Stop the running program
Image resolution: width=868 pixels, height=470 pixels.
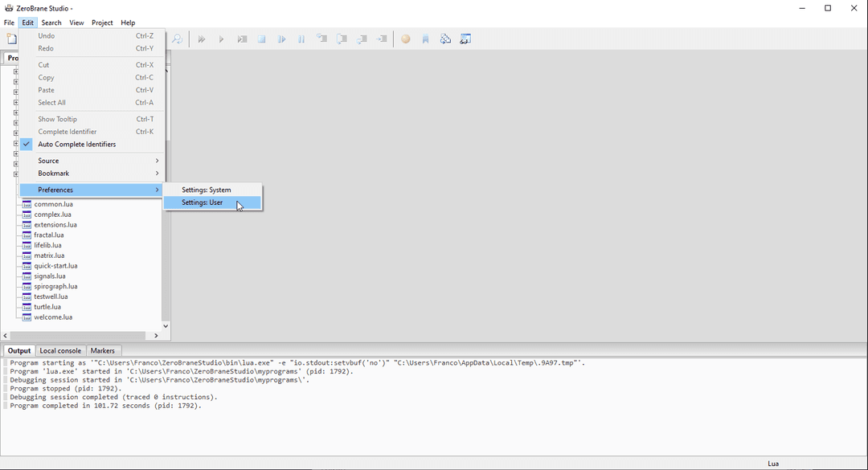tap(262, 39)
